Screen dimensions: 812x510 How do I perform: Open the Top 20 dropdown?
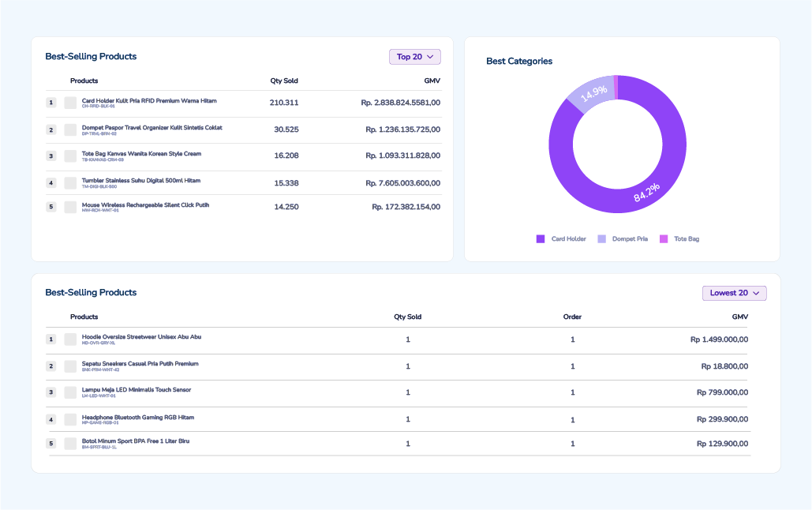click(x=415, y=57)
